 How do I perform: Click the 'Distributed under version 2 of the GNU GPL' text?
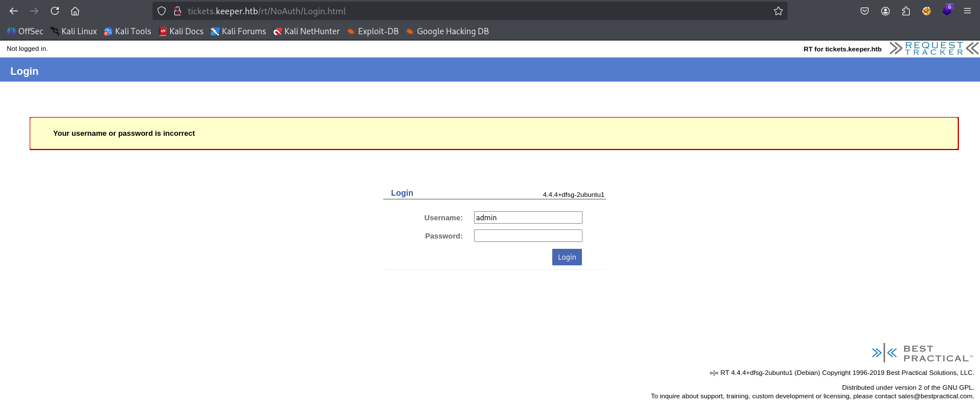click(x=908, y=387)
